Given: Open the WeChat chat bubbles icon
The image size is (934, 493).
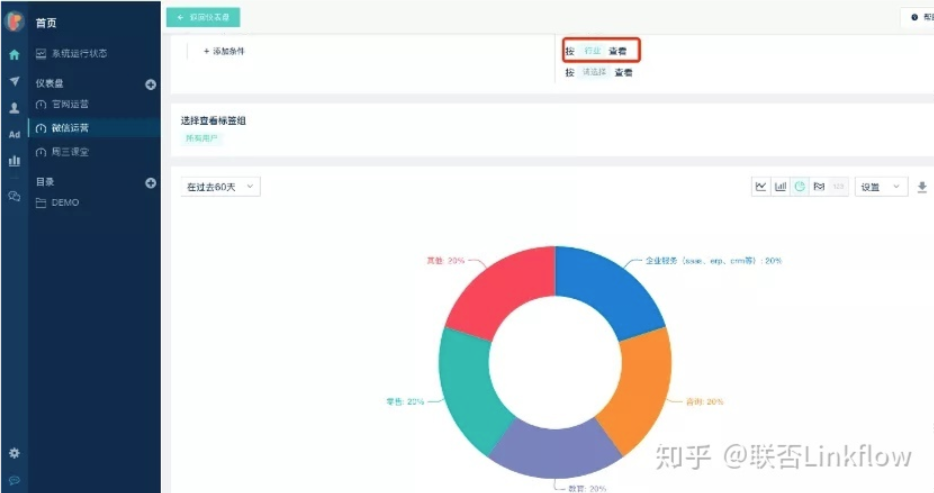Looking at the screenshot, I should click(14, 196).
